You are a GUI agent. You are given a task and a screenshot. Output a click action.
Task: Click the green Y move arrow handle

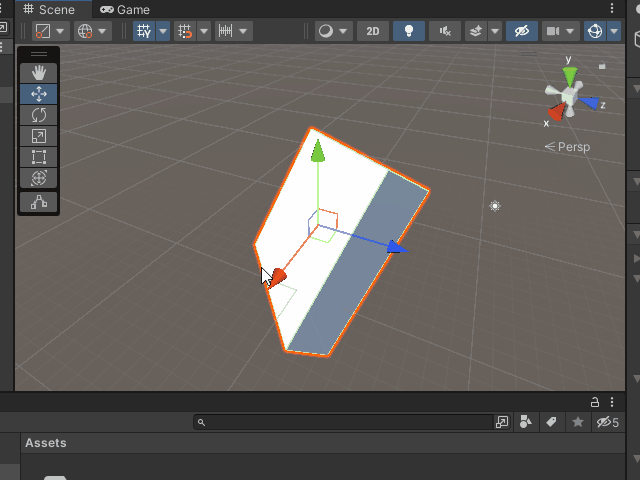pyautogui.click(x=318, y=151)
